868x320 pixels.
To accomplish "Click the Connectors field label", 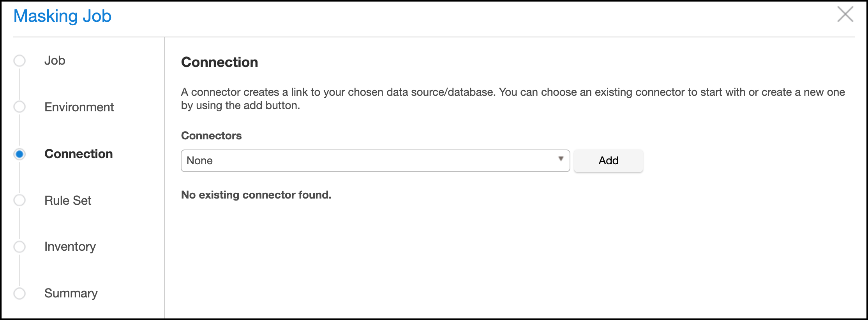I will pyautogui.click(x=211, y=135).
